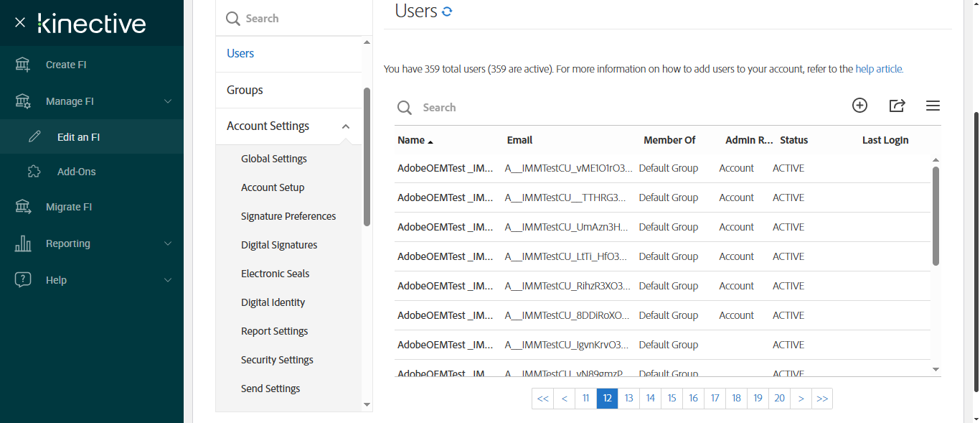The width and height of the screenshot is (980, 423).
Task: Click the Migrate FI icon
Action: 23,207
